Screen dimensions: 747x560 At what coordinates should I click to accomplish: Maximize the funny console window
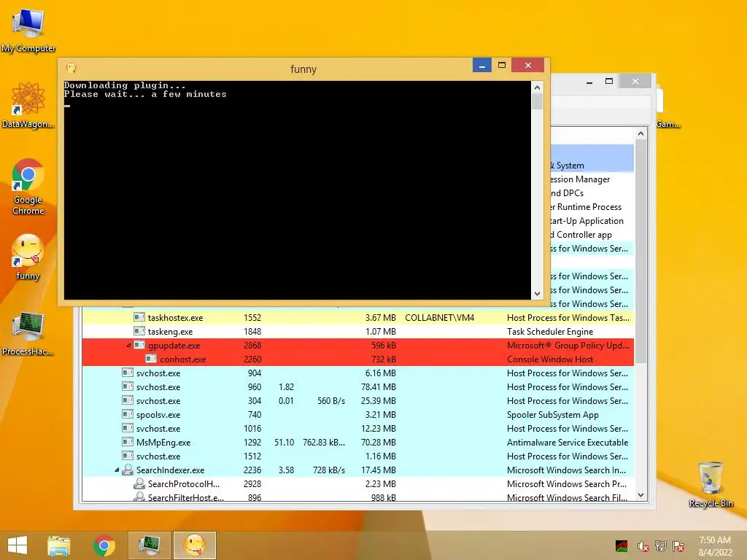(502, 65)
